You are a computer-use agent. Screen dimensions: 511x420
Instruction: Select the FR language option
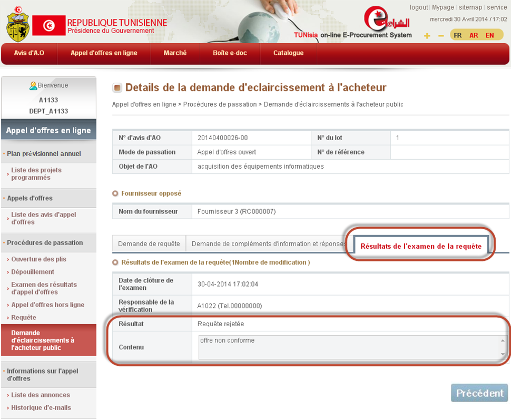(458, 35)
